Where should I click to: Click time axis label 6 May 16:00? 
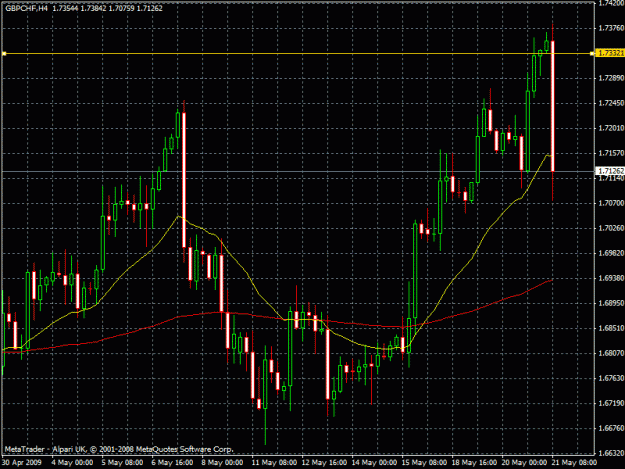pyautogui.click(x=172, y=463)
